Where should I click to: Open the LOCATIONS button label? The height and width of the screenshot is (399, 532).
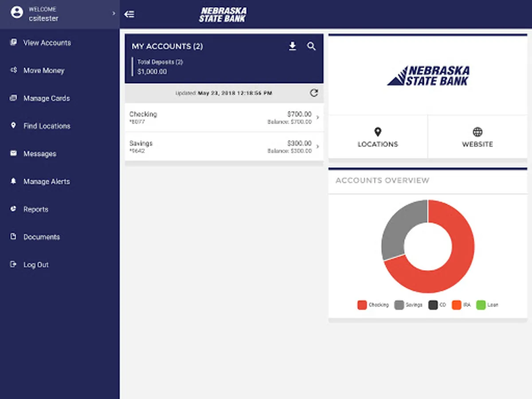tap(378, 144)
